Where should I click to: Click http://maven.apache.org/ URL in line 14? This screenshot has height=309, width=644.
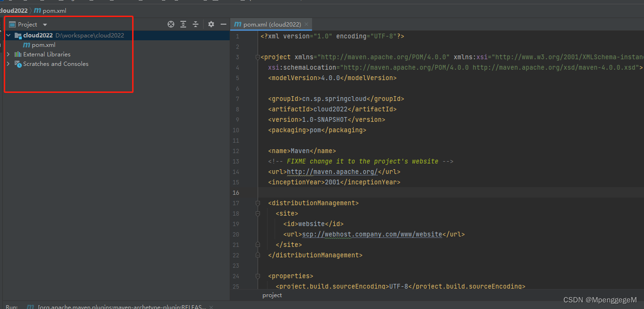coord(332,172)
